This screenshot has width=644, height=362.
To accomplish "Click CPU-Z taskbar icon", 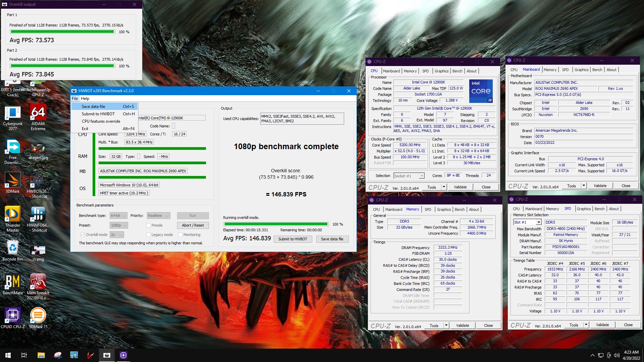I will (x=123, y=355).
